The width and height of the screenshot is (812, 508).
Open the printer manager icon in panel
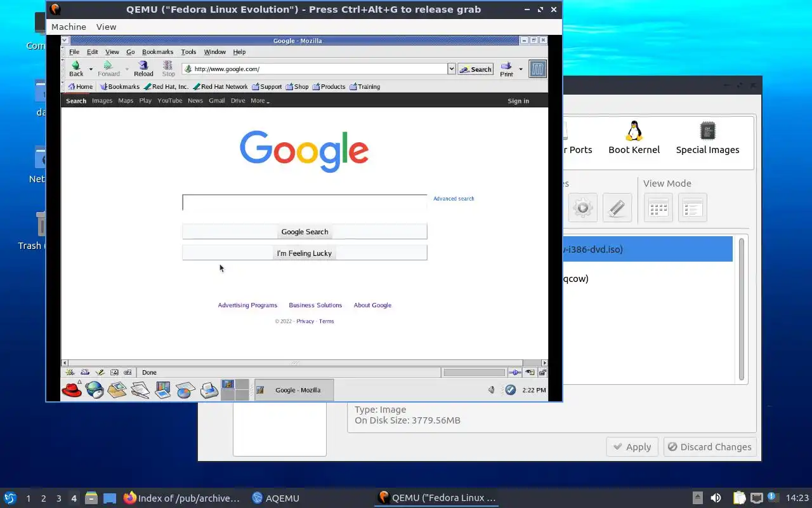pos(209,390)
